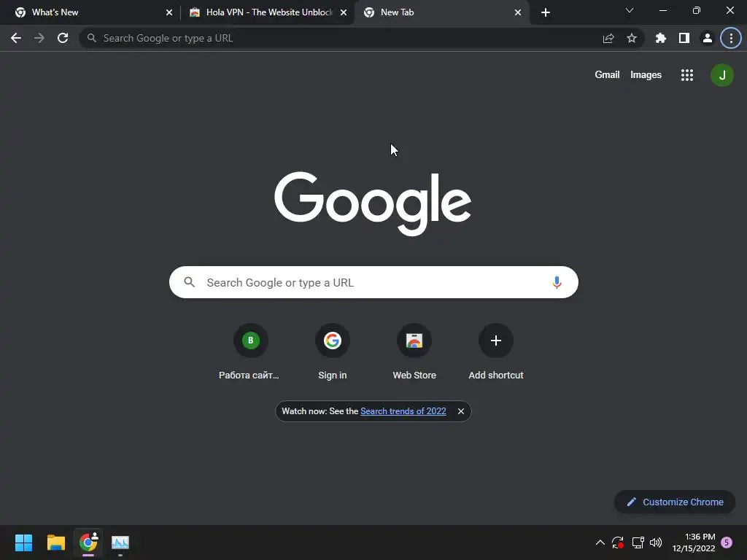Go back using the browser back arrow
This screenshot has height=560, width=747.
pos(16,38)
